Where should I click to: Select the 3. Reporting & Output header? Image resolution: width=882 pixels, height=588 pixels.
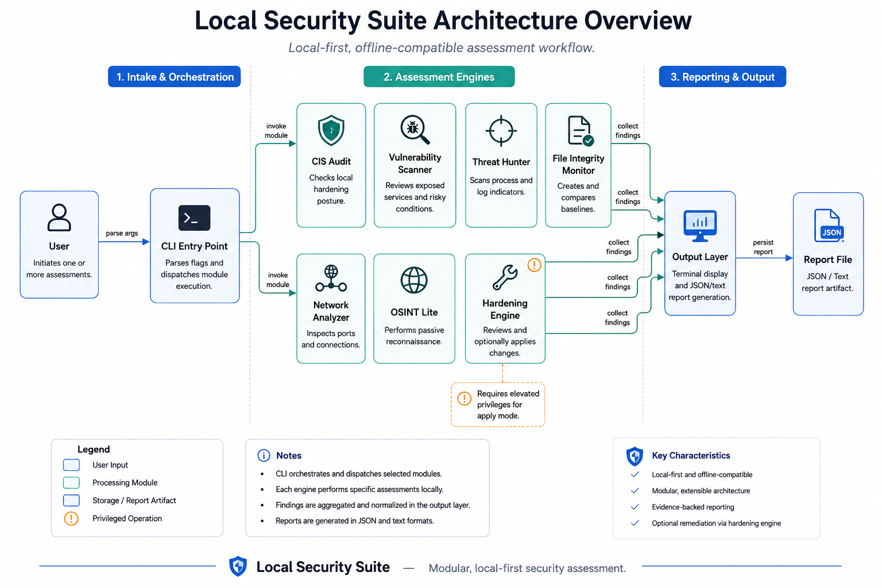(722, 77)
